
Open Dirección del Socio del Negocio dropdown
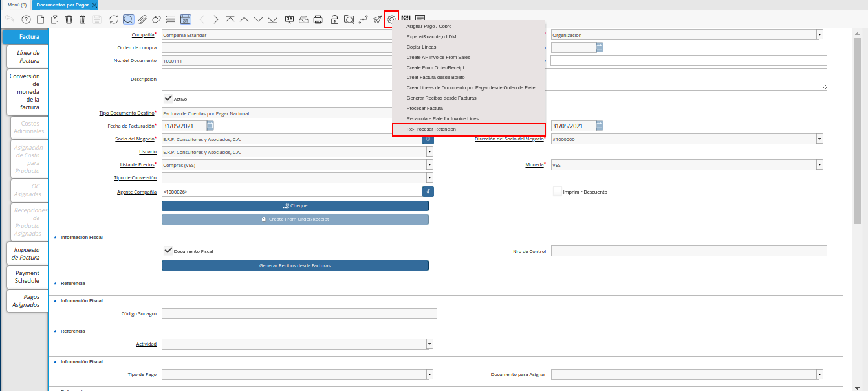coord(819,139)
